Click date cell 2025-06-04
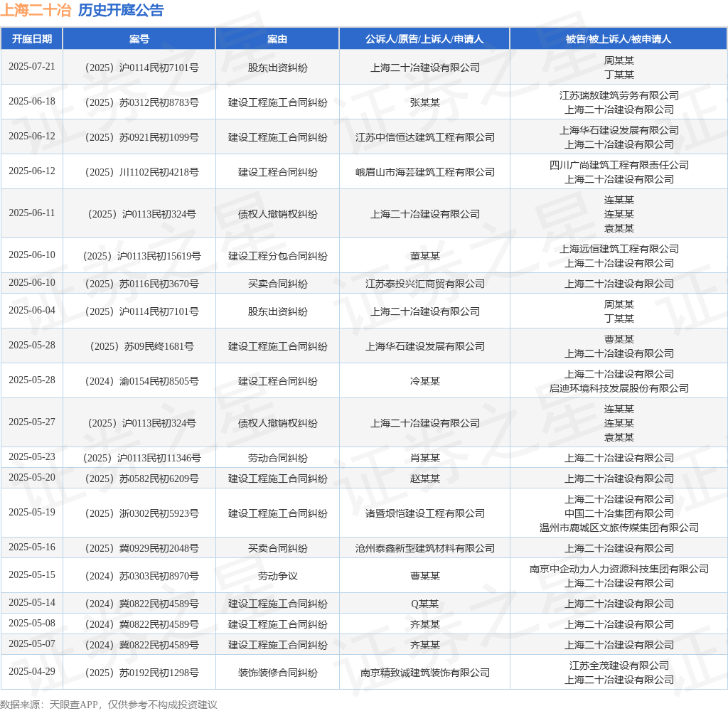728x711 pixels. 31,310
